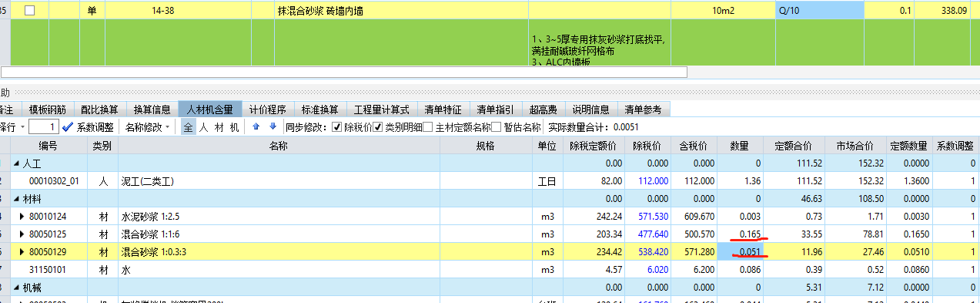Viewport: 980px width, 303px height.
Task: Click the 市场合价 column header
Action: point(855,146)
